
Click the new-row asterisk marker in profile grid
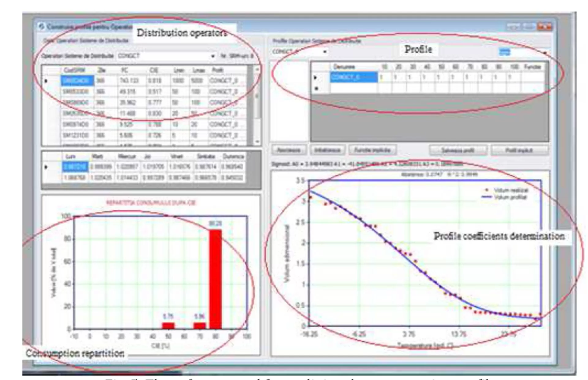317,88
